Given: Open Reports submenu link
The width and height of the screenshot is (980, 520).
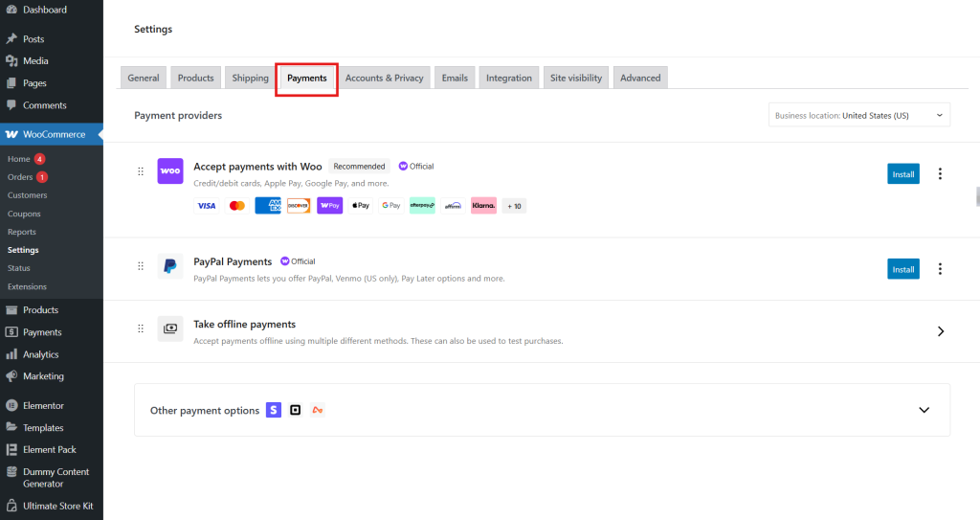Looking at the screenshot, I should [x=22, y=232].
